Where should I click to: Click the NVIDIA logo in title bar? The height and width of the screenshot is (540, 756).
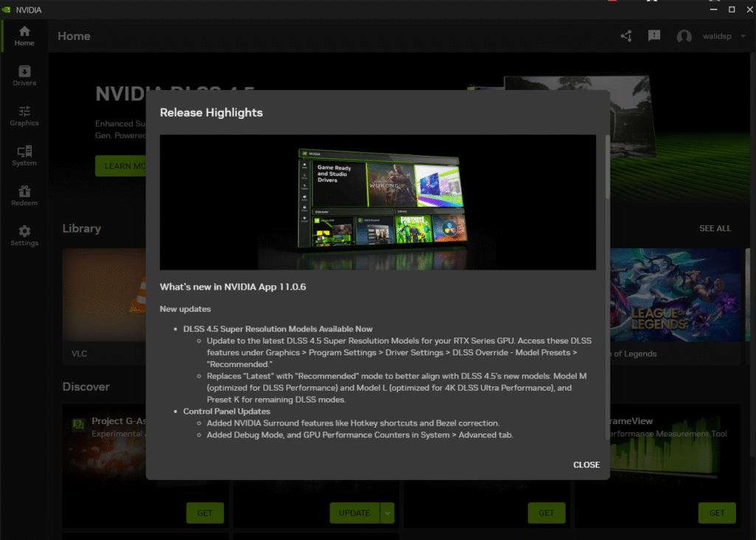click(7, 10)
